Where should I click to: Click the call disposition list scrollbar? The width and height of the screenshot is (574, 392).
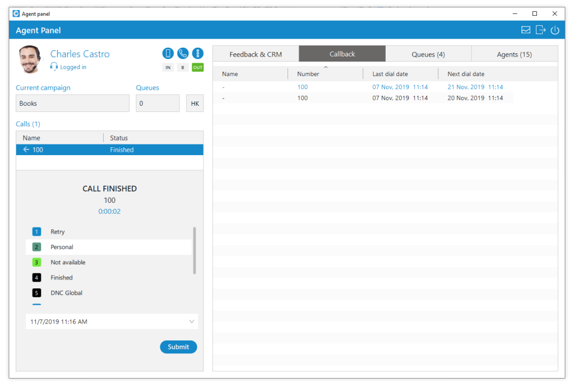[195, 250]
